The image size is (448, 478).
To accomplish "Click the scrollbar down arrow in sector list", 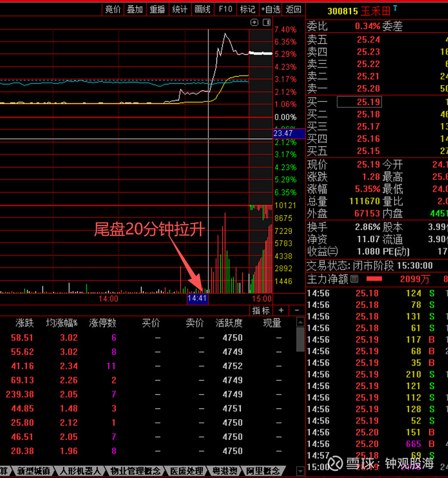I will [300, 471].
